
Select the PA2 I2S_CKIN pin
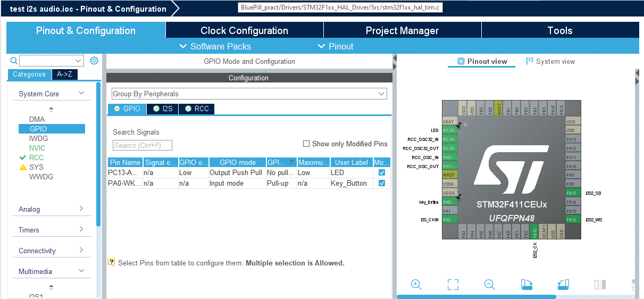(449, 219)
